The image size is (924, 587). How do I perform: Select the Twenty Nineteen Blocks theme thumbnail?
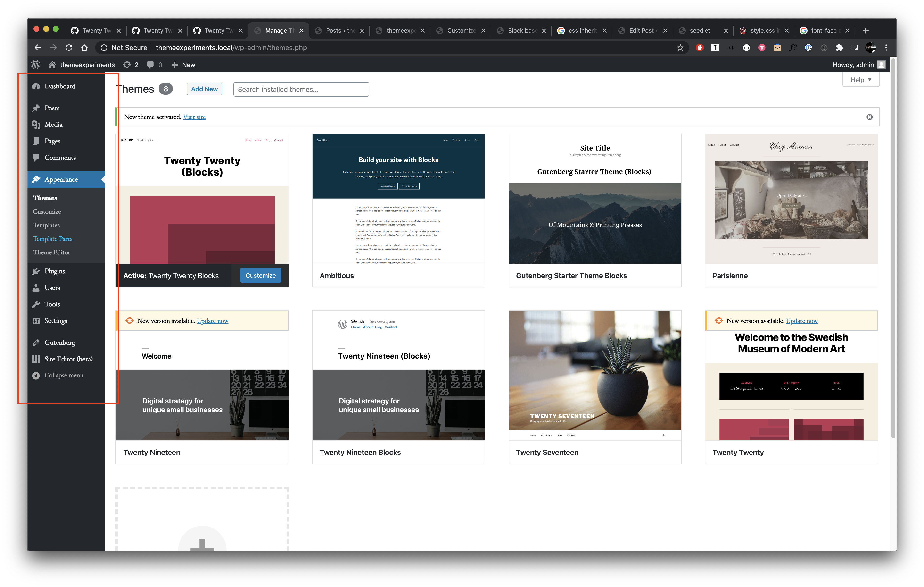click(399, 376)
